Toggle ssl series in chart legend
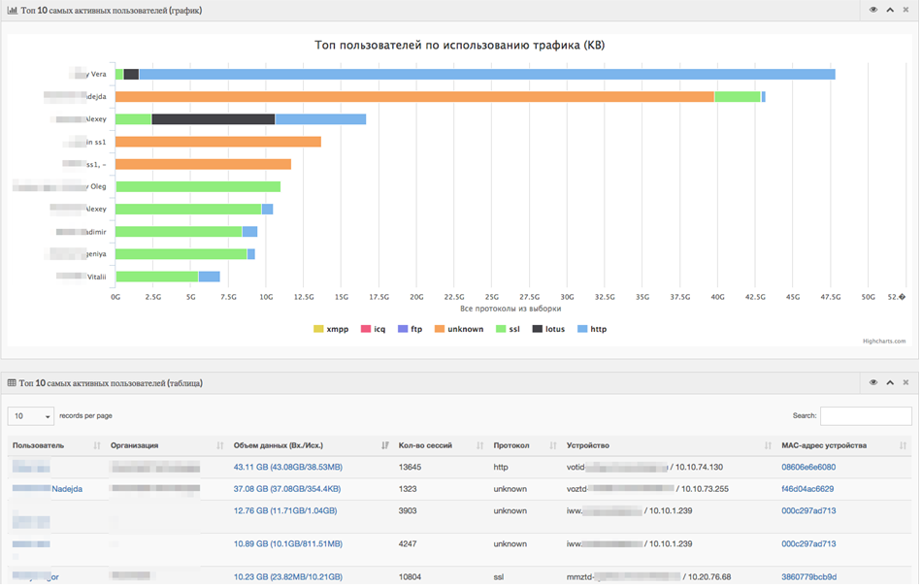Screen dimensions: 922x588 point(508,329)
